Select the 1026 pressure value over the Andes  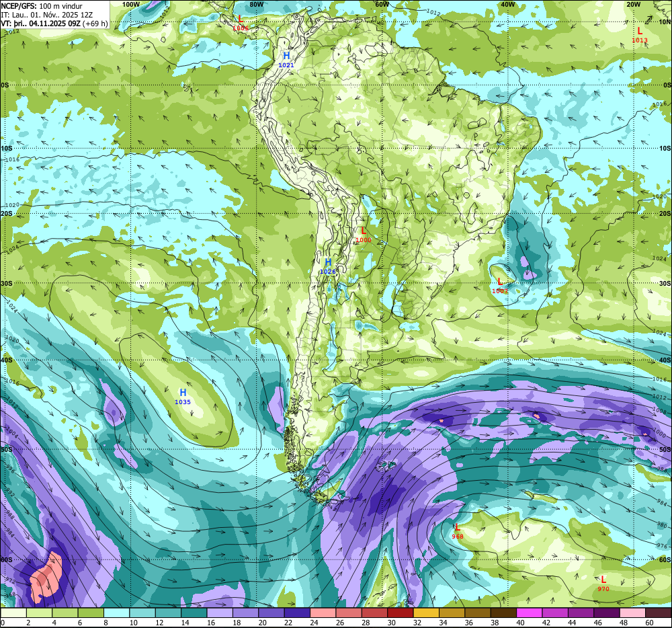(328, 272)
